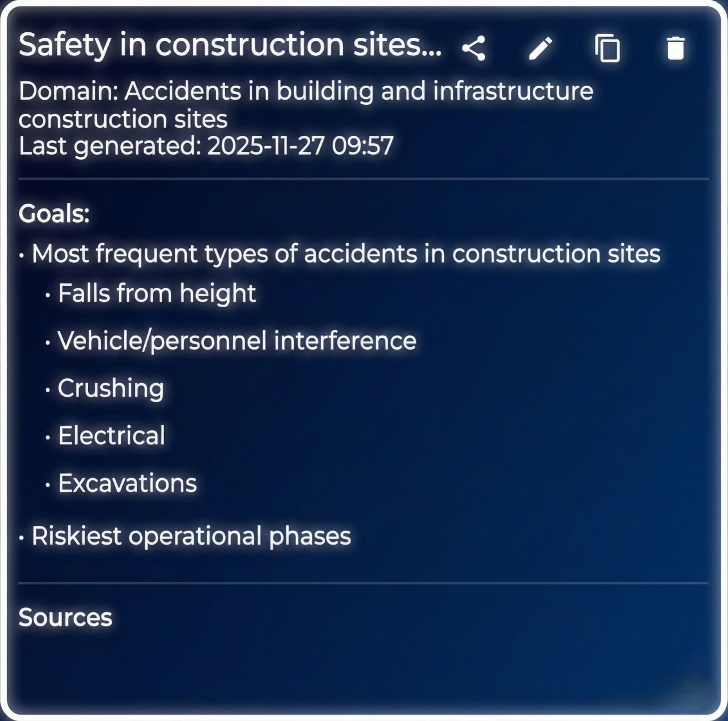Select the 'Electrical' sub-item

(x=112, y=436)
